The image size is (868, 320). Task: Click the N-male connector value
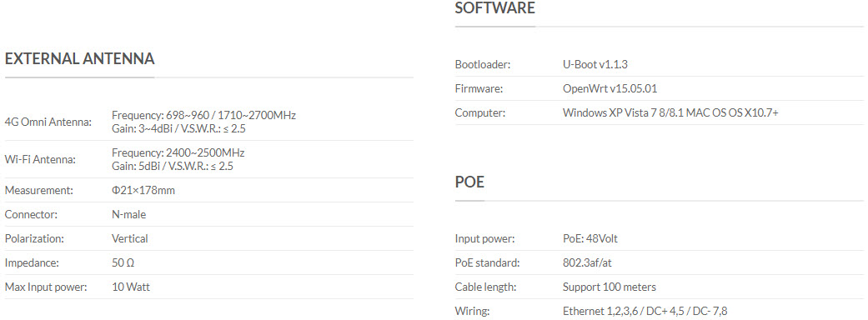(x=129, y=214)
